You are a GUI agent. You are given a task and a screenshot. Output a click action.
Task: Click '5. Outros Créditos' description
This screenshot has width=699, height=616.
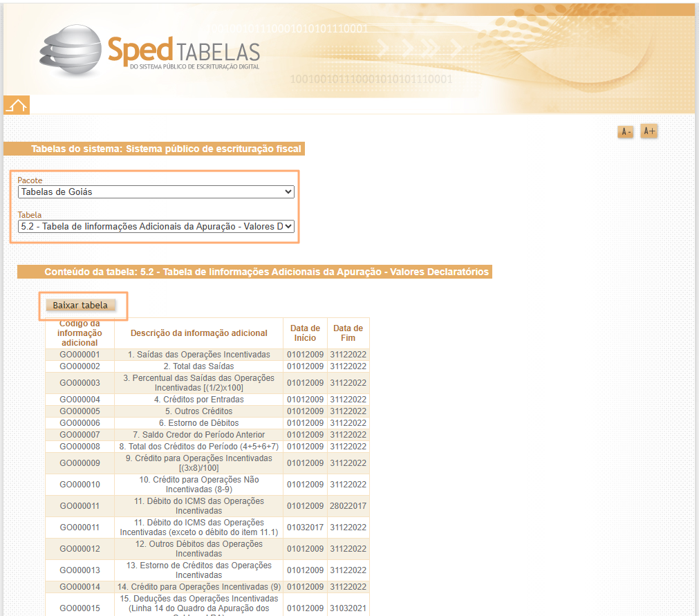(199, 411)
